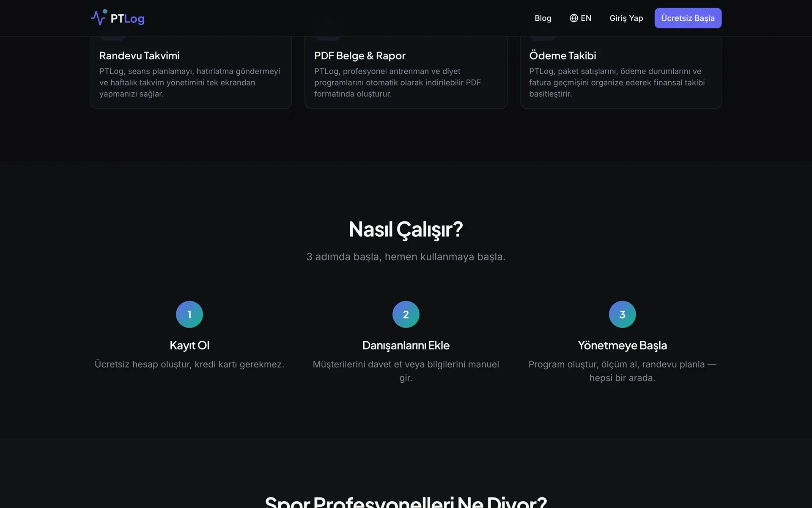Select the step 1 circle badge
Image resolution: width=812 pixels, height=508 pixels.
[x=189, y=314]
